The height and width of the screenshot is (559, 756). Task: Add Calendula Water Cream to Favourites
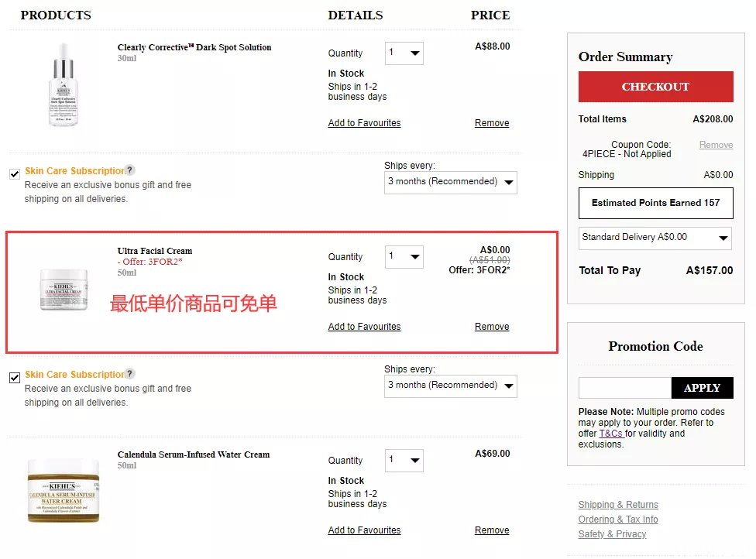pos(364,530)
